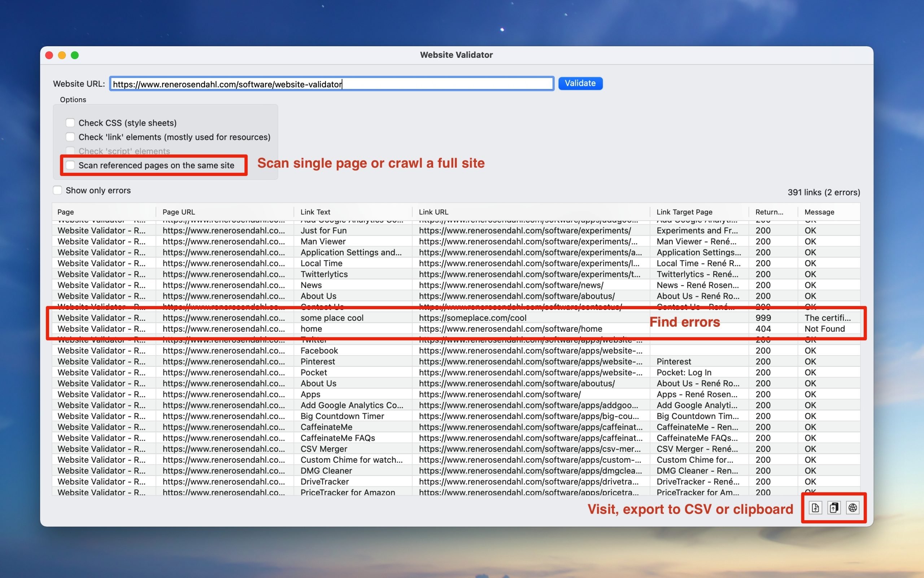
Task: Sort by the Link Text column header
Action: coord(353,212)
